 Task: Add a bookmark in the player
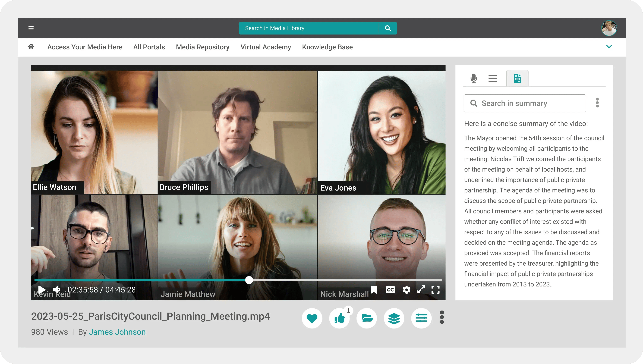(x=374, y=290)
